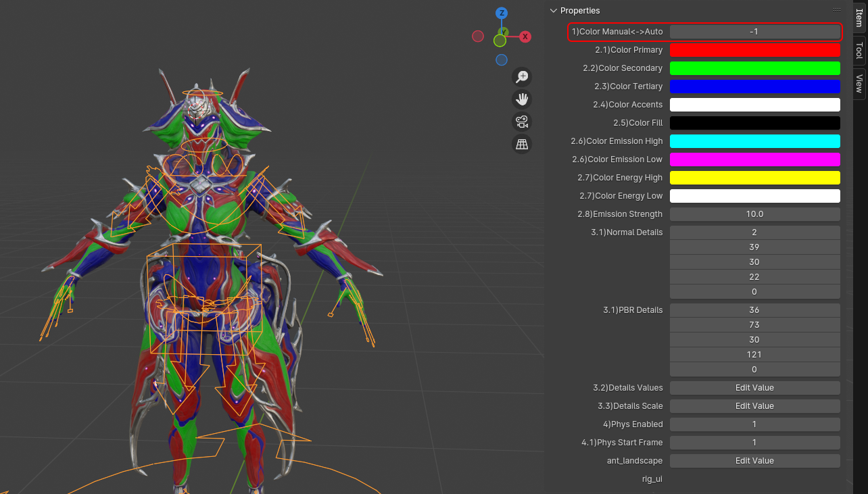Click Normal Details value 39
The height and width of the screenshot is (494, 868).
(754, 247)
